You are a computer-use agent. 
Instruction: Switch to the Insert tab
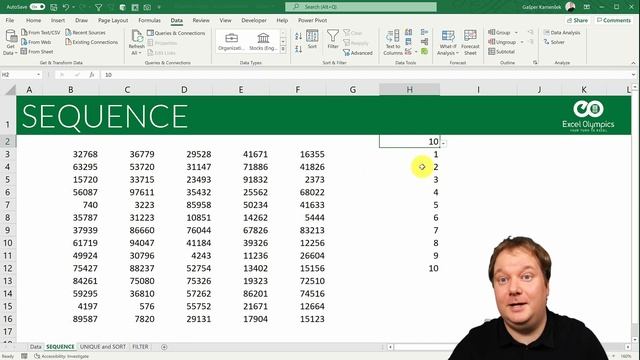coord(58,20)
